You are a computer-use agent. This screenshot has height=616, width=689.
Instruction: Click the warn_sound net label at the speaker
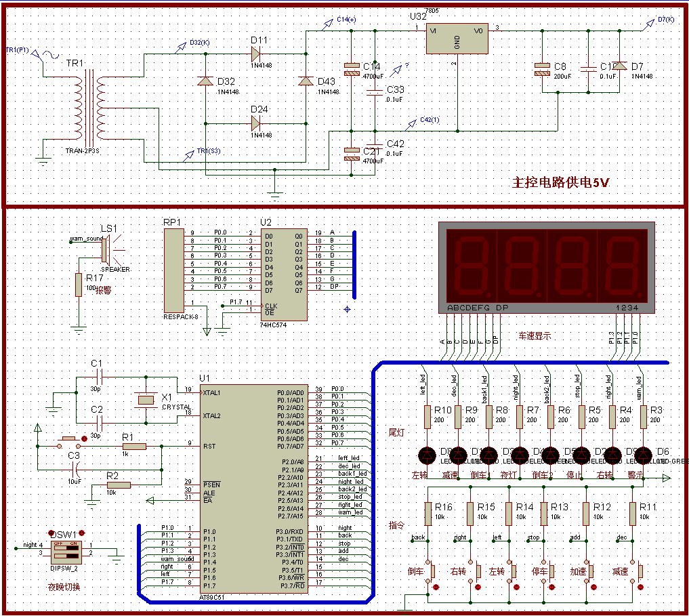[86, 239]
